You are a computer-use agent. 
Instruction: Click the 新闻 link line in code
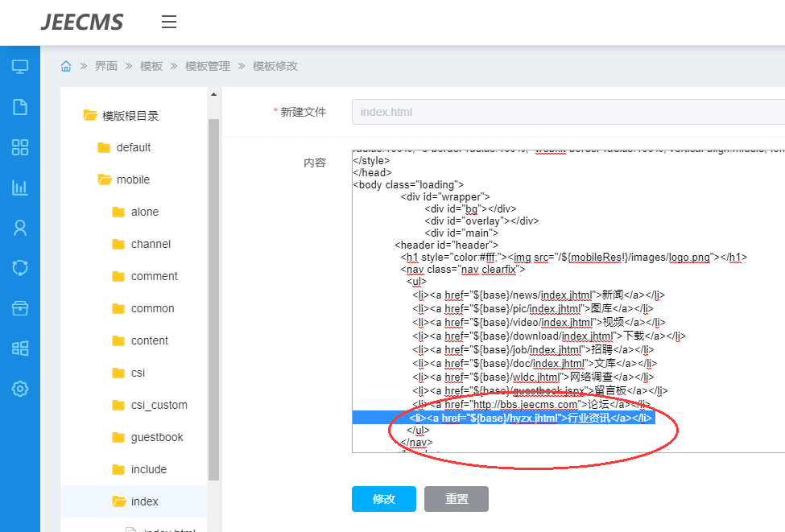[539, 295]
